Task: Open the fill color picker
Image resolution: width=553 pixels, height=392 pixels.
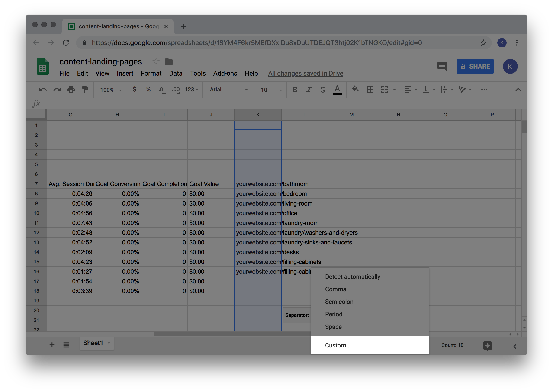Action: pos(355,89)
